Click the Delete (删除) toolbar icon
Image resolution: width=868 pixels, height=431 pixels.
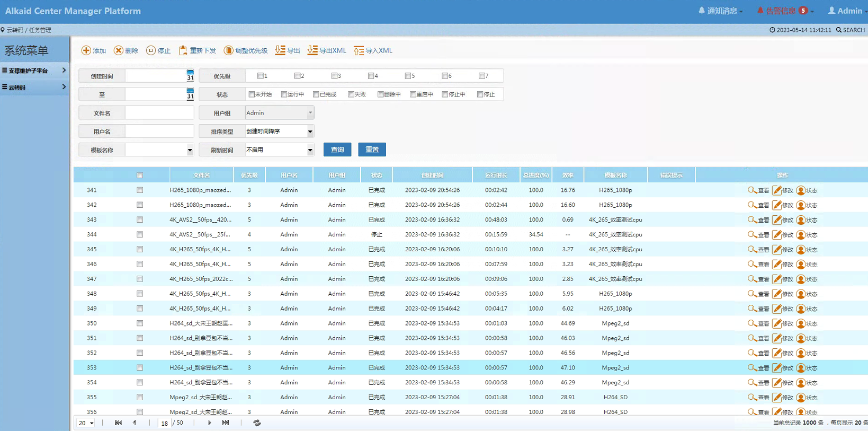119,50
